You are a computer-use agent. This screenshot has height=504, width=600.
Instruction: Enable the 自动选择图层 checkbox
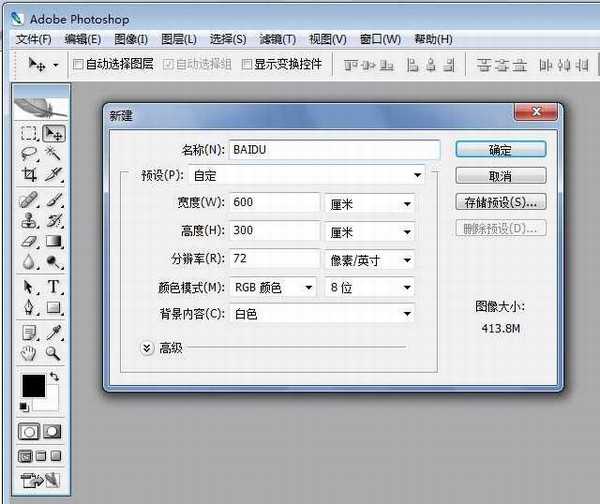coord(78,64)
